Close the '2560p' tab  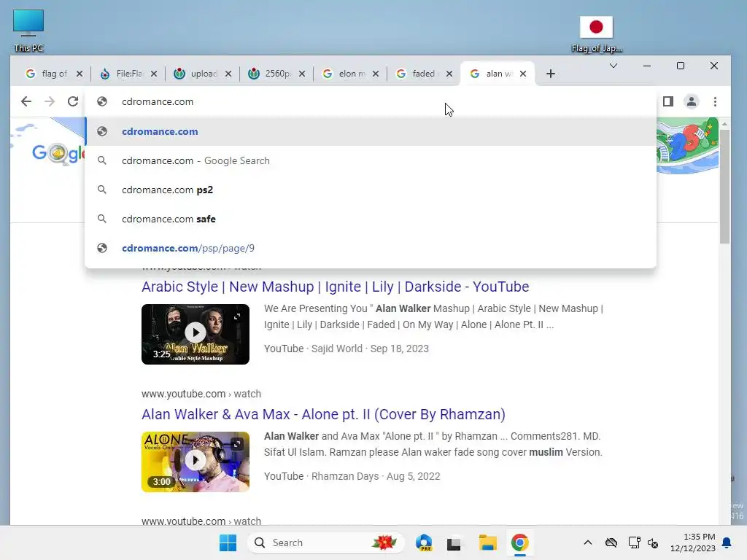302,74
